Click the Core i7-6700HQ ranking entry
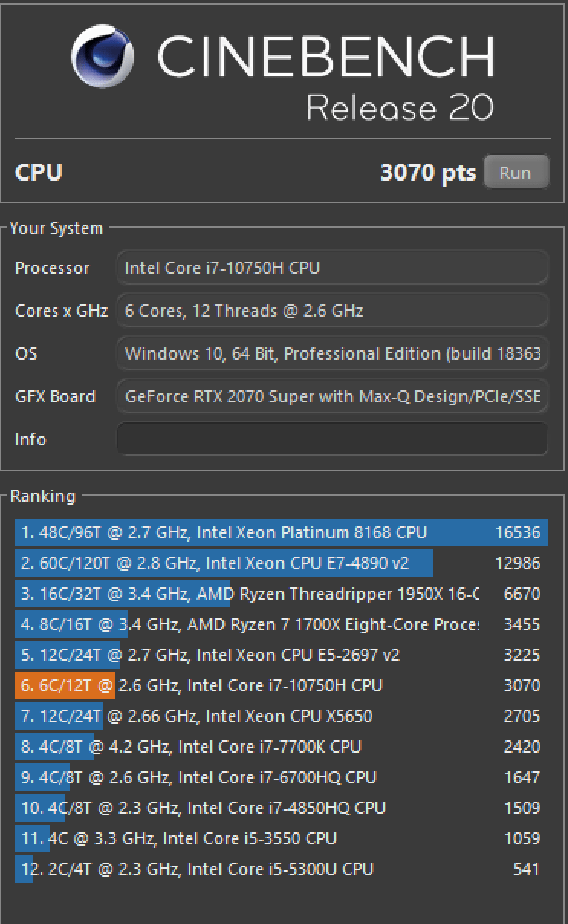Viewport: 568px width, 924px height. tap(280, 778)
